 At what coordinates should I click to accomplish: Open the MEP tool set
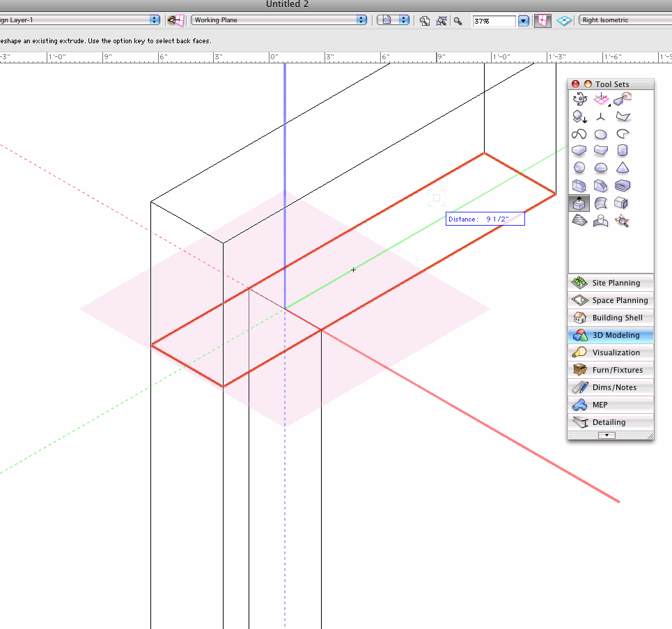(611, 405)
